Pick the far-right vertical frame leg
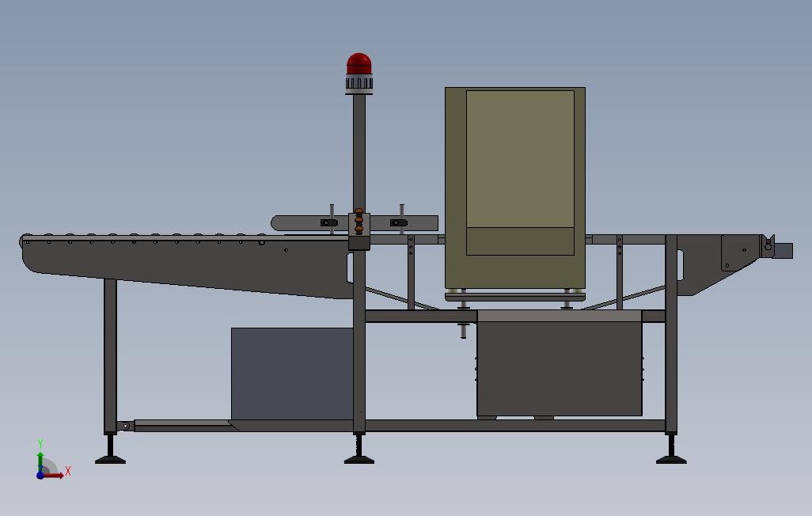This screenshot has width=812, height=516. point(671,334)
